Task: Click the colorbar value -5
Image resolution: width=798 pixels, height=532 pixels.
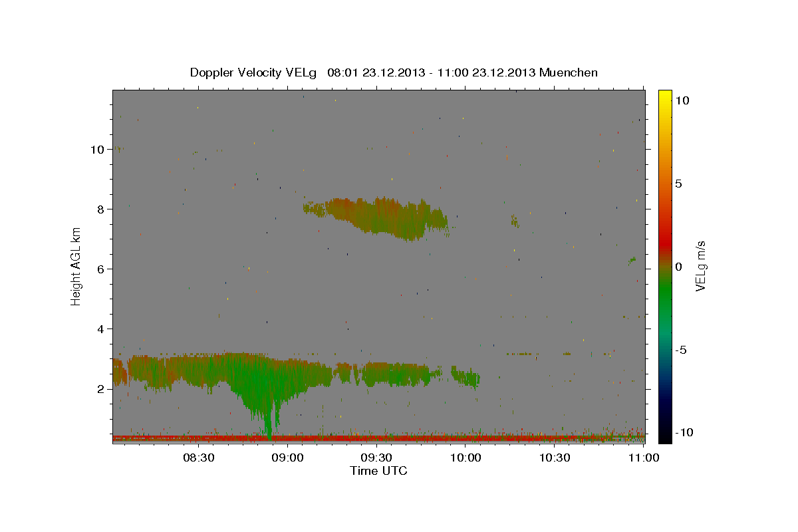Action: coord(681,350)
